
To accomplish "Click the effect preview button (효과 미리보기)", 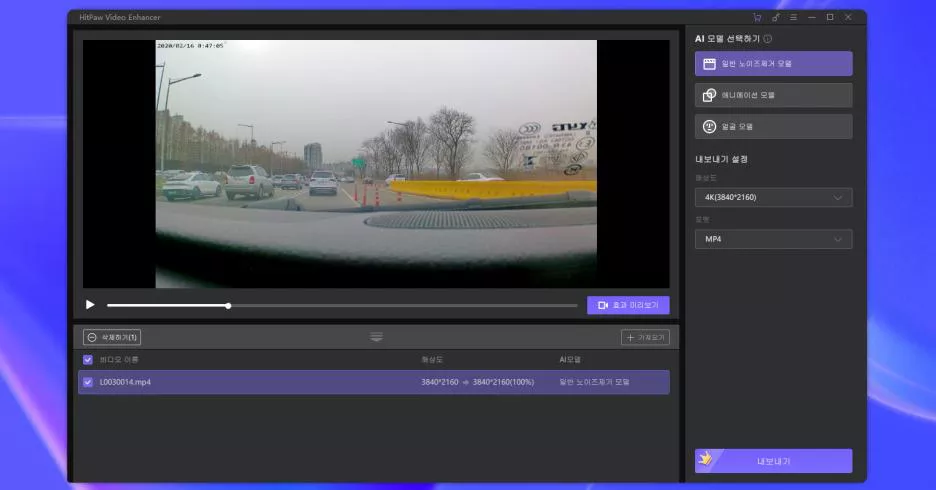I will pyautogui.click(x=628, y=305).
